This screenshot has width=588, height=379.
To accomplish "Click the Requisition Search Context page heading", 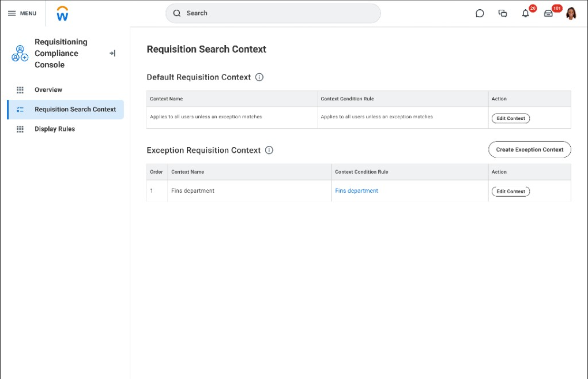I will coord(206,49).
